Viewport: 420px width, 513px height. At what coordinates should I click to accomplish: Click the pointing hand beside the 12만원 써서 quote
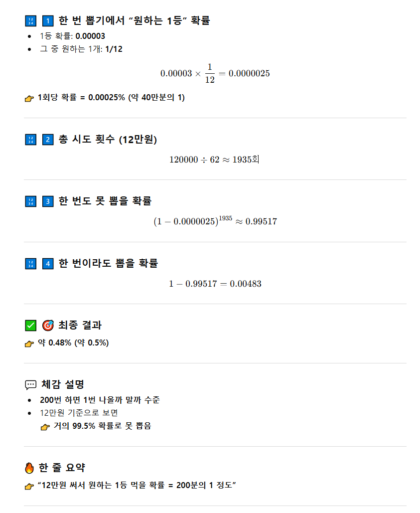[x=29, y=487]
